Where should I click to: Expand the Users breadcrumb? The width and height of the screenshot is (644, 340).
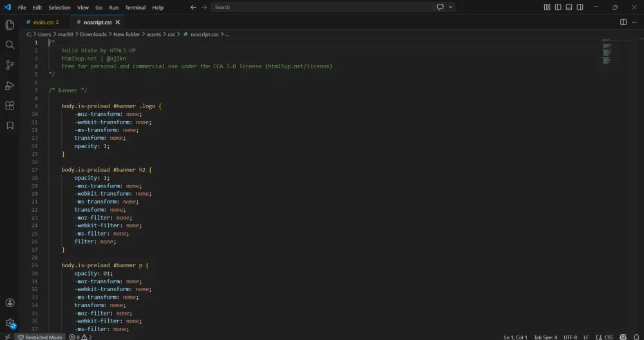(x=44, y=35)
